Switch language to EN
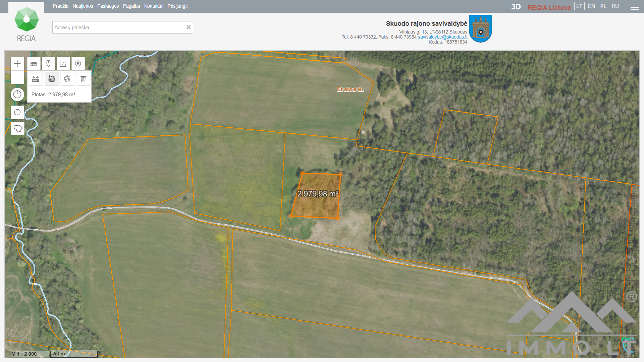This screenshot has height=362, width=644. point(591,6)
